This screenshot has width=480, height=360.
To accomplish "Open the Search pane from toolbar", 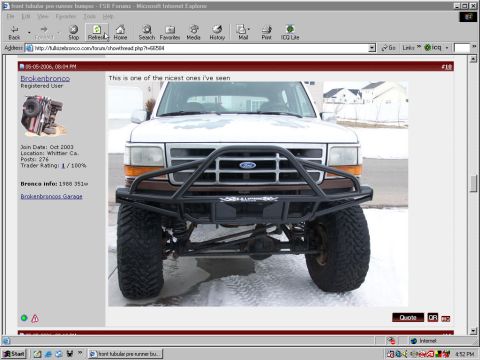I will (x=147, y=33).
